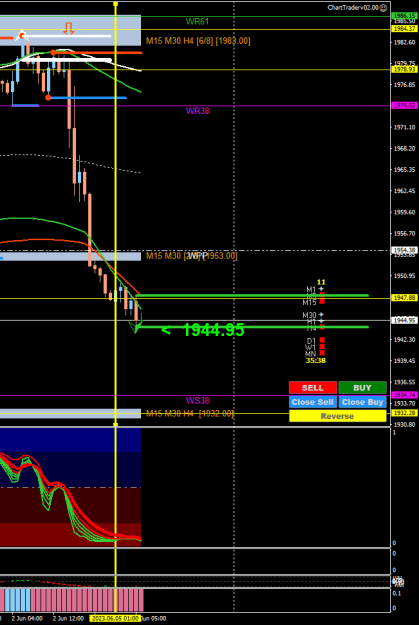Click the SELL button
This screenshot has height=625, width=419.
click(x=313, y=388)
